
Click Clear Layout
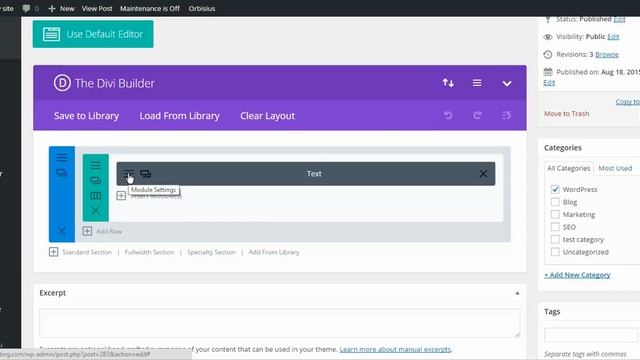point(267,116)
